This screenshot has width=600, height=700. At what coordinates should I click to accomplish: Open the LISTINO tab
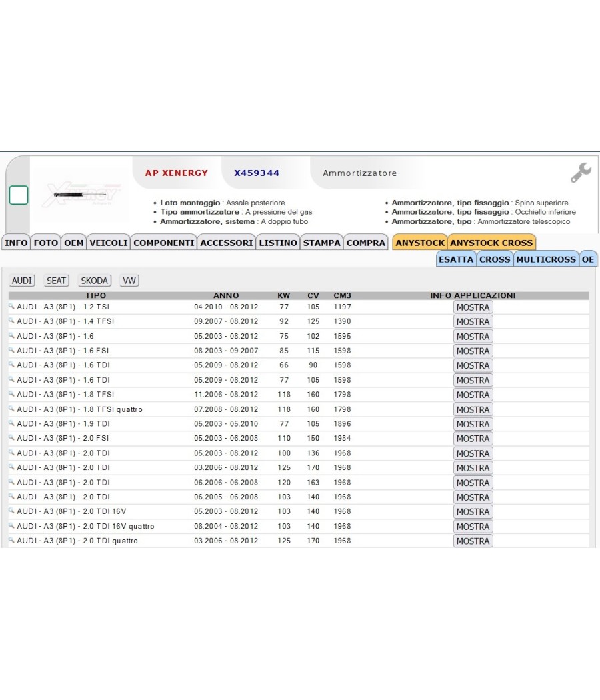278,243
